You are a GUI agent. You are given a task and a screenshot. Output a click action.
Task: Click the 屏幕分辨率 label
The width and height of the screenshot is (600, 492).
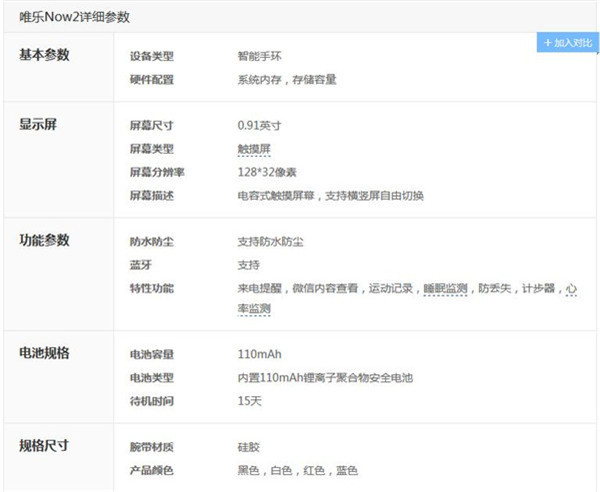coord(157,172)
